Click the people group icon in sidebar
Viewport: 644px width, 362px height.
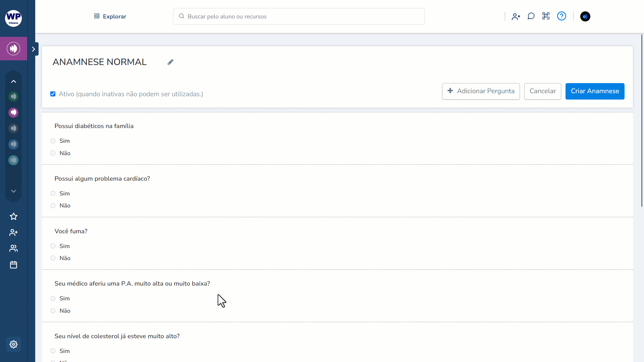[x=13, y=248]
